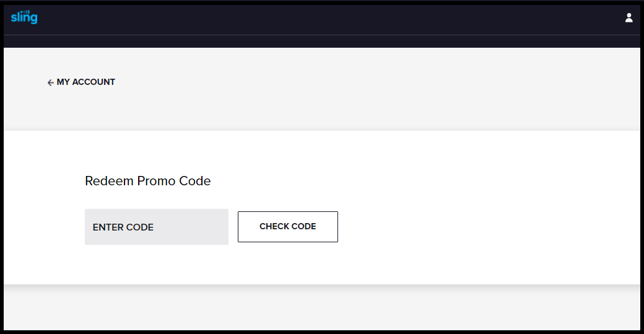Image resolution: width=644 pixels, height=334 pixels.
Task: Open account menu from person silhouette icon
Action: pyautogui.click(x=629, y=18)
